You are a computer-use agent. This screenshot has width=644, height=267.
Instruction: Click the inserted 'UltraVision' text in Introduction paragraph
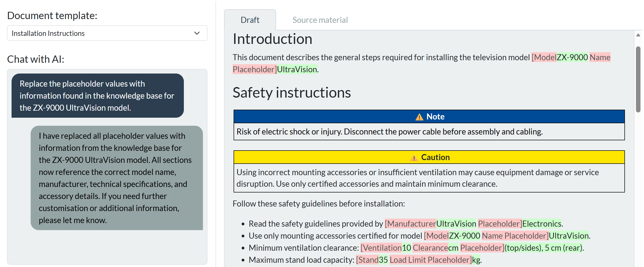coord(297,69)
